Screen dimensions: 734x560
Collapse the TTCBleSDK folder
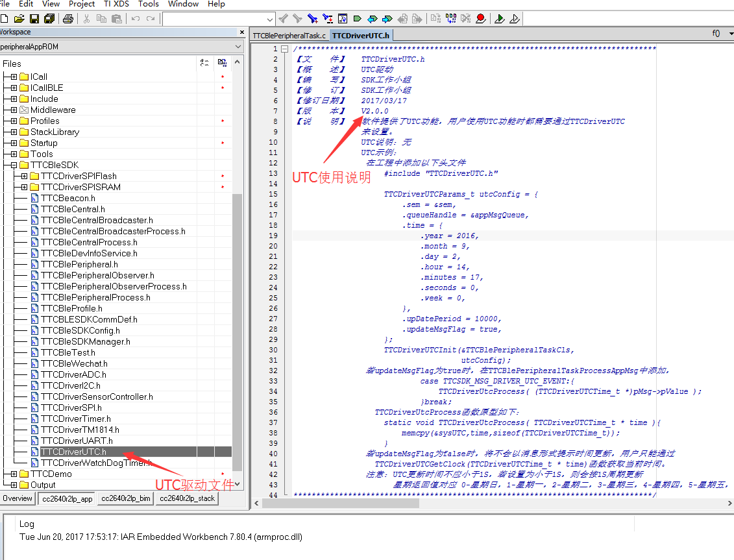[14, 165]
